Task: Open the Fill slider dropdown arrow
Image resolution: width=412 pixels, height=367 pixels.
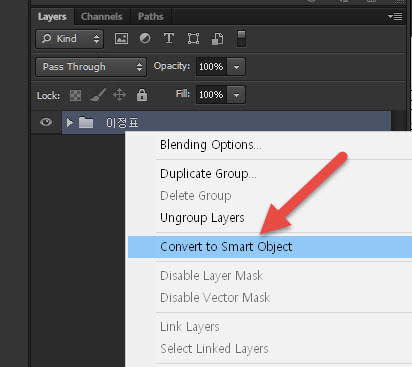Action: coord(236,95)
